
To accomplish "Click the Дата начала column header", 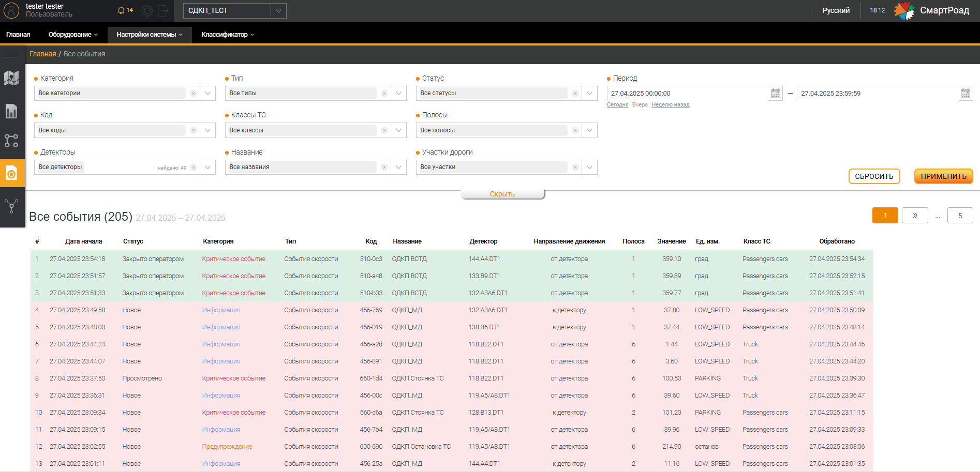I will click(83, 241).
